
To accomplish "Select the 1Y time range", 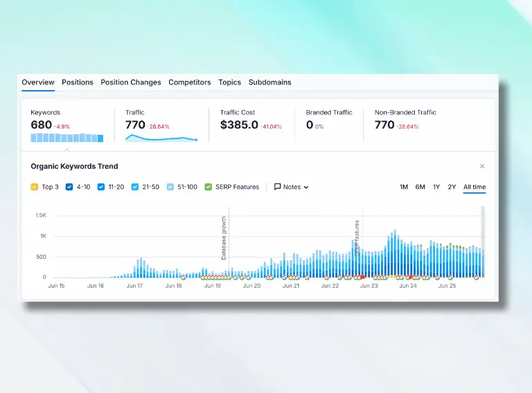I will 436,187.
